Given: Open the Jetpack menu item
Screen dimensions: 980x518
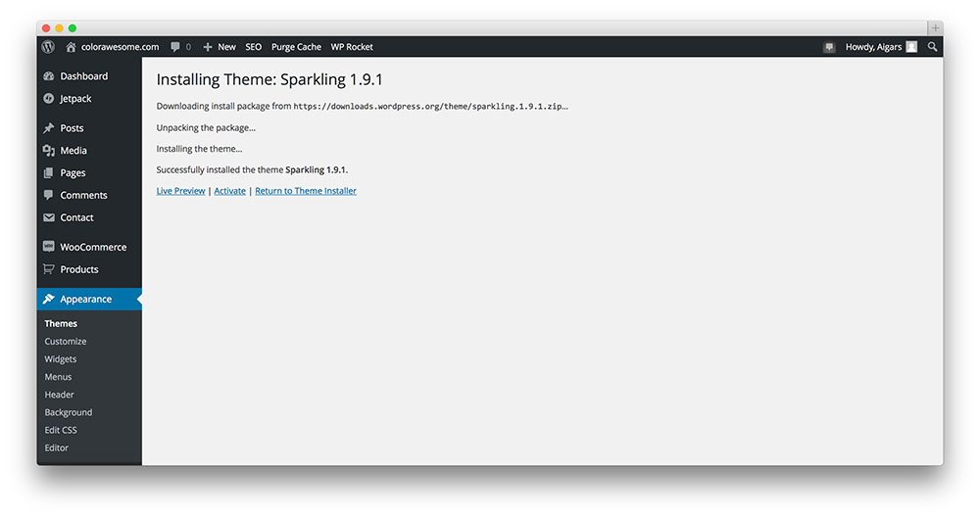Looking at the screenshot, I should pos(75,99).
